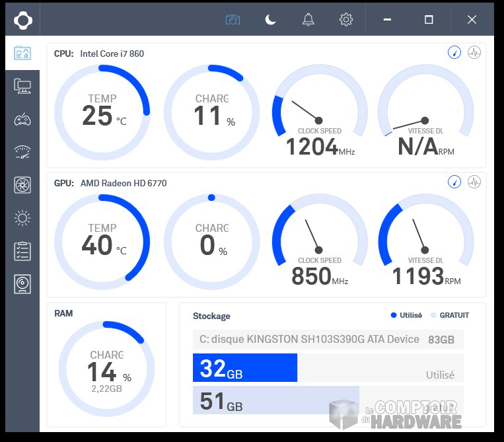
Task: Open the games controller section
Action: click(x=22, y=119)
